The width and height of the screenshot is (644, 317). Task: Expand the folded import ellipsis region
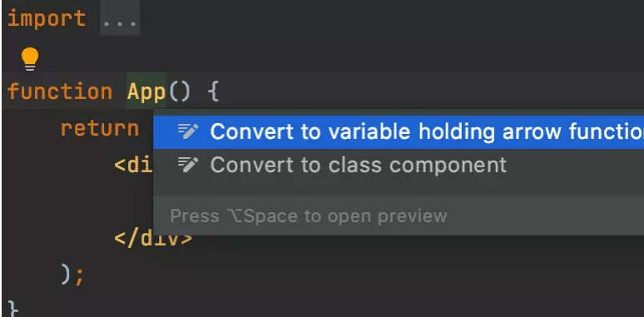click(120, 19)
